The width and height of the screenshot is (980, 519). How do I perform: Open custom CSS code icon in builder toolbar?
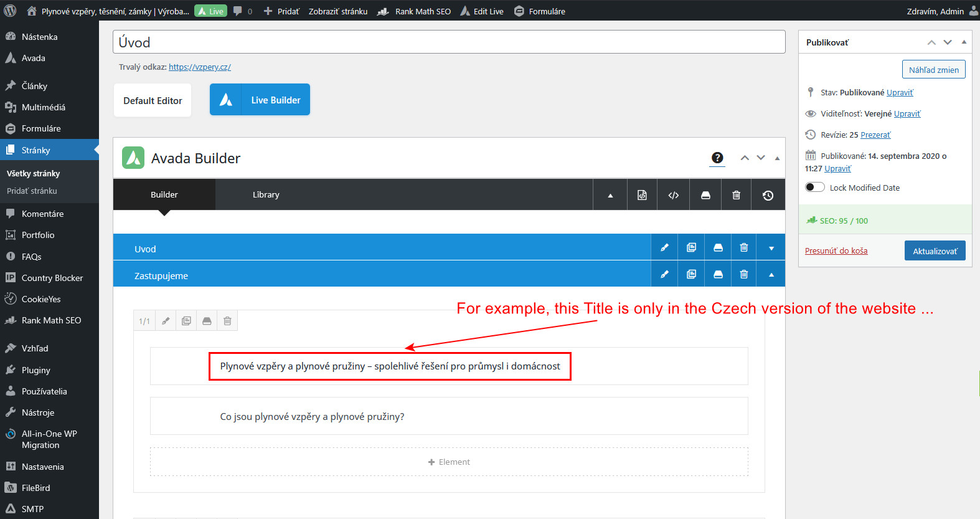[x=673, y=195]
